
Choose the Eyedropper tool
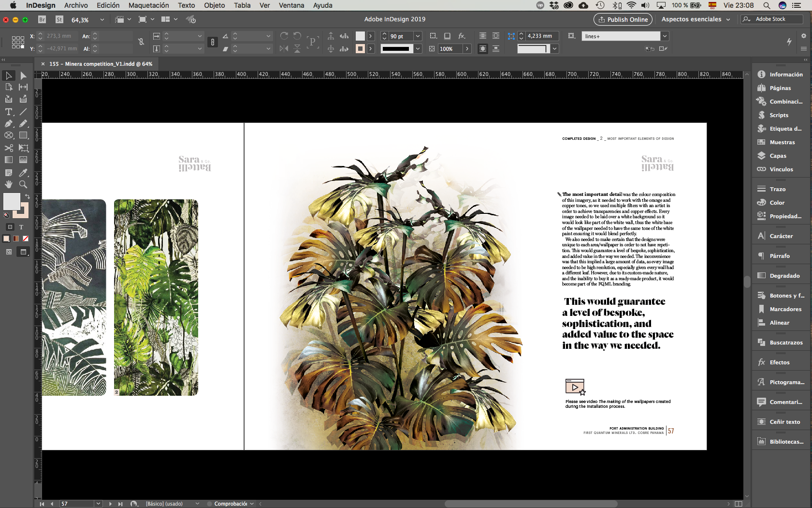(x=23, y=173)
